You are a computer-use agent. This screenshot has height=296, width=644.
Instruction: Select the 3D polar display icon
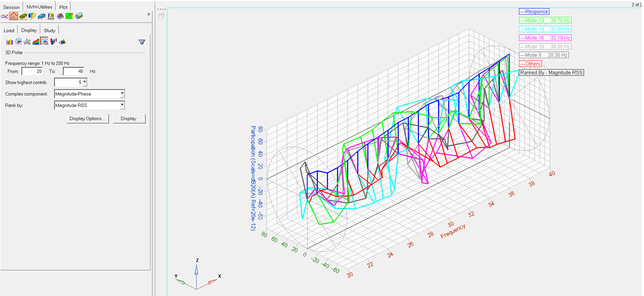(x=45, y=42)
